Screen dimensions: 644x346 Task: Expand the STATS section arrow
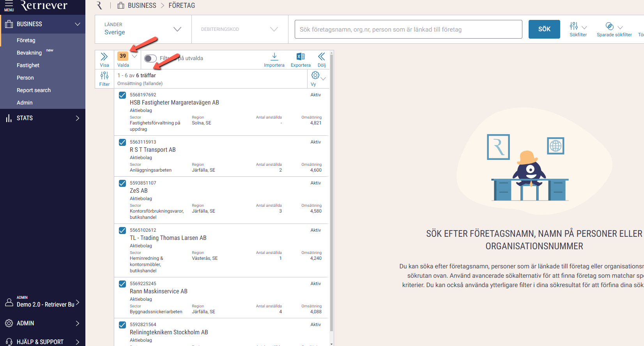(78, 118)
